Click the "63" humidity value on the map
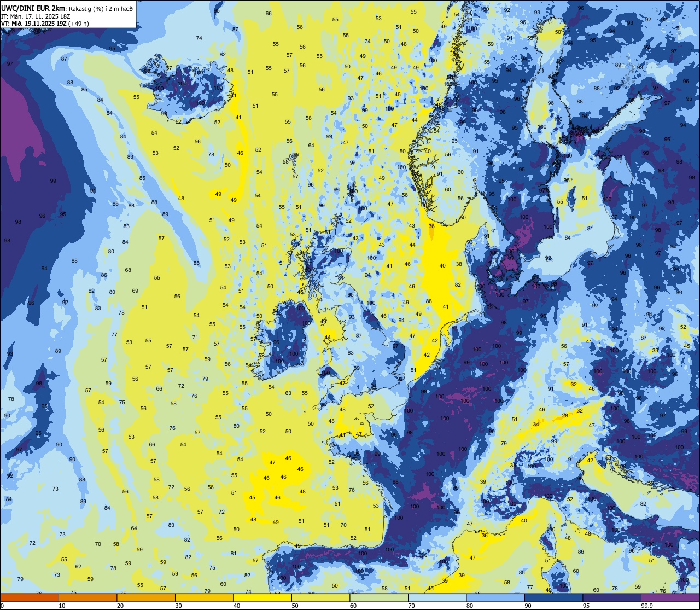Viewport: 700px width, 610px height. tap(288, 393)
